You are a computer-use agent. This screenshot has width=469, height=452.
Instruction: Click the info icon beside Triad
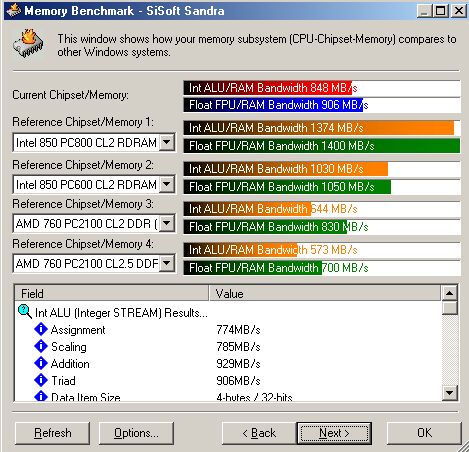(41, 380)
